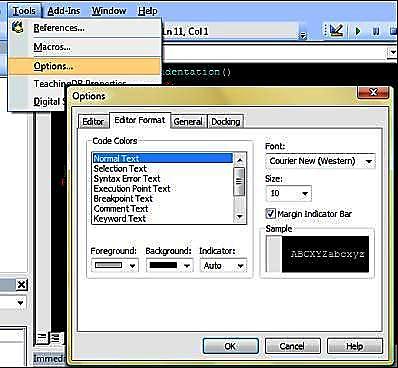The height and width of the screenshot is (368, 398).
Task: Open the Window menu
Action: (109, 11)
